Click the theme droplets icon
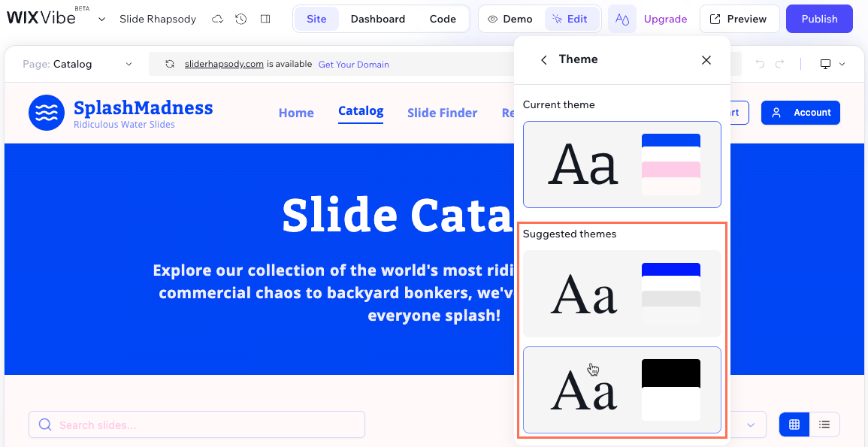868x447 pixels. tap(622, 19)
